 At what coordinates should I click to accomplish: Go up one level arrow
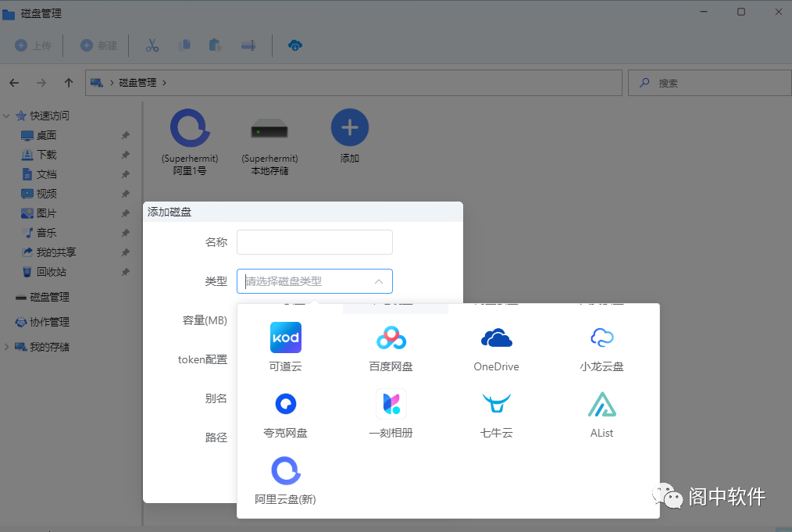coord(69,83)
